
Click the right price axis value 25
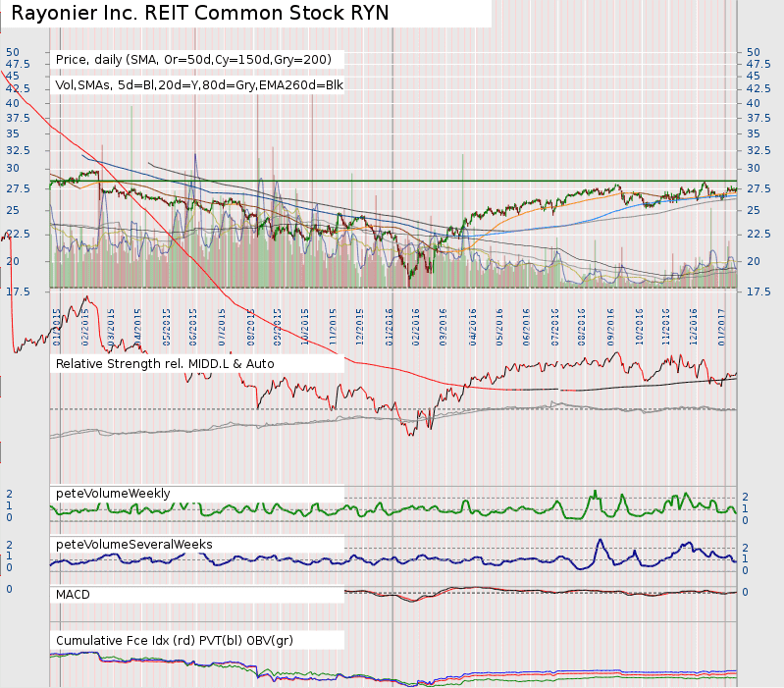coord(753,210)
